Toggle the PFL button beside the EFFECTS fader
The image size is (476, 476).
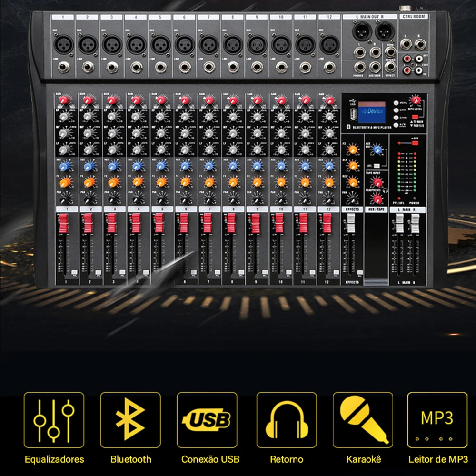coord(360,272)
